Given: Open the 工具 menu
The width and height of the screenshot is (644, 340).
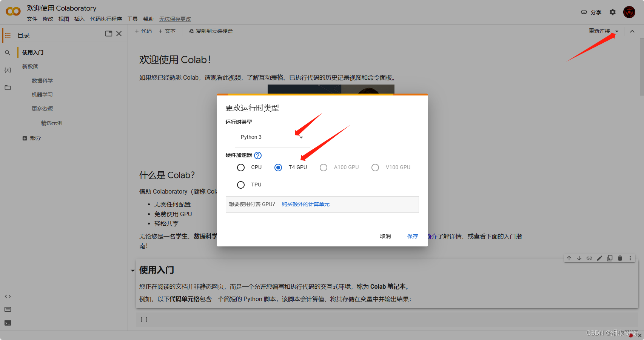Looking at the screenshot, I should coord(132,18).
